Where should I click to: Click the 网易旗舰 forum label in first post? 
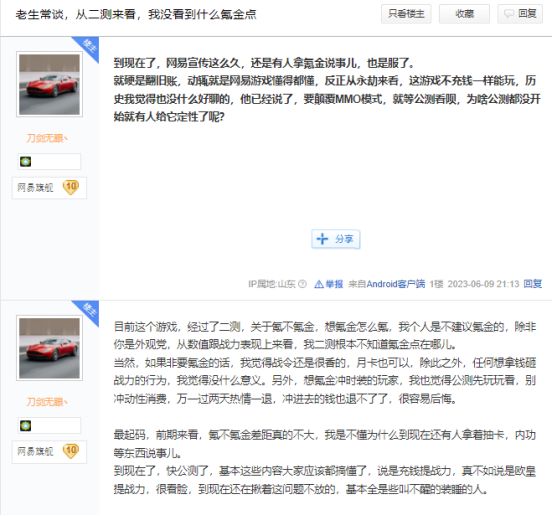35,188
